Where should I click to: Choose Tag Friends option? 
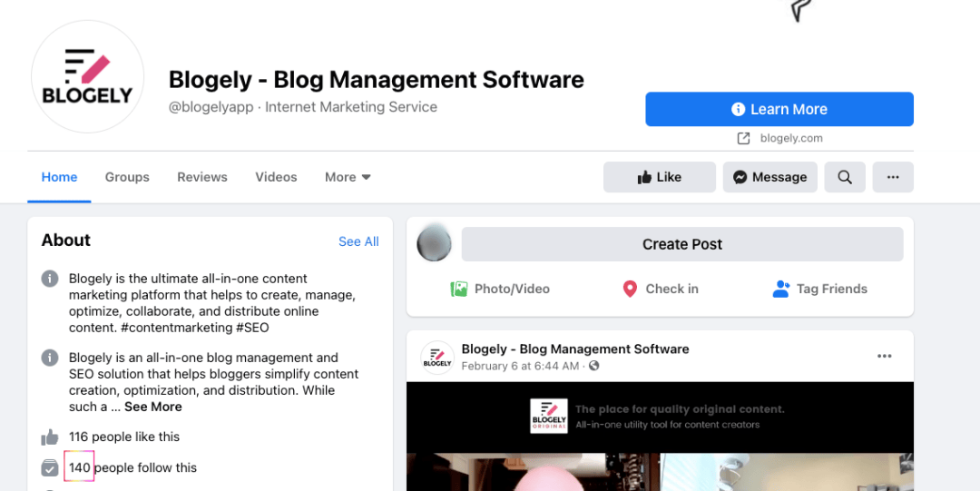[820, 289]
